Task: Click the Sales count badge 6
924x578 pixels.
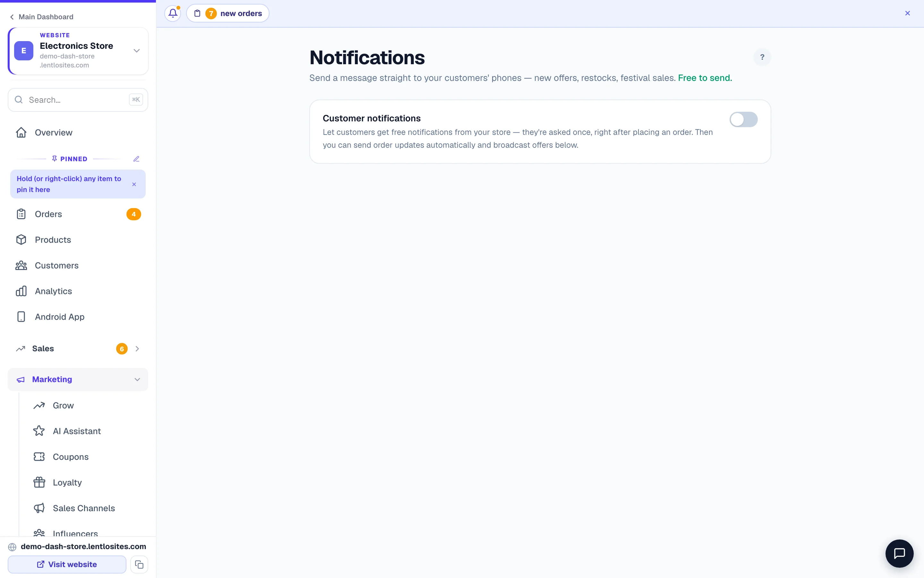Action: [122, 349]
